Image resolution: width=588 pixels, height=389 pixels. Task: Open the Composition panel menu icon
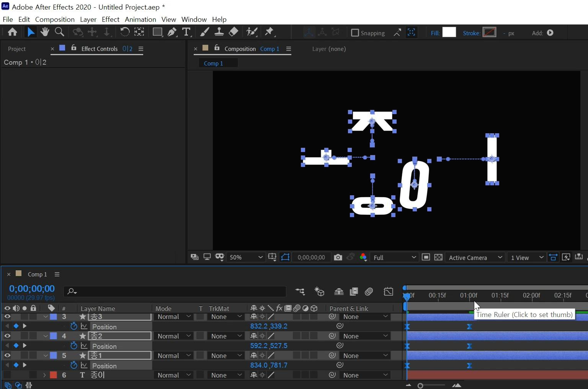point(289,49)
